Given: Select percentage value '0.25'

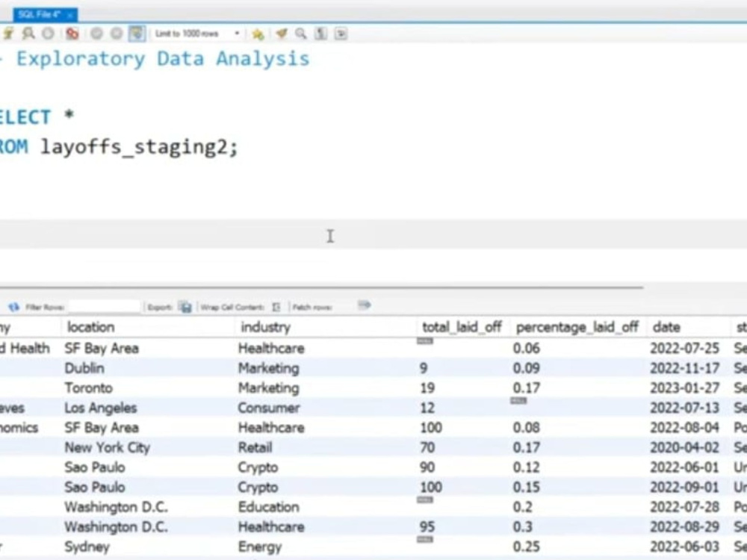Looking at the screenshot, I should point(527,547).
